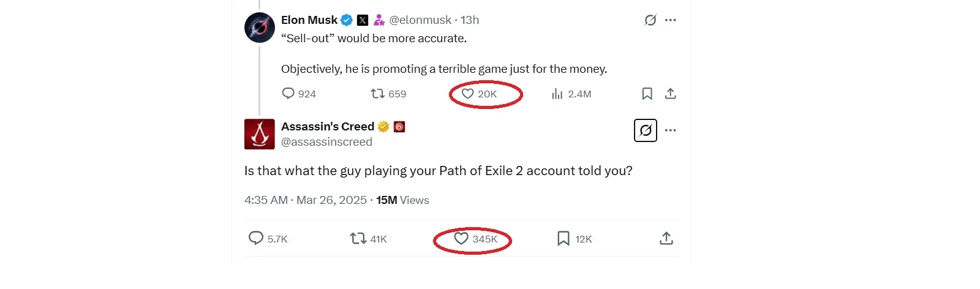Open Assassin's Creed profile picture
Viewport: 980px width, 289px height.
tap(260, 134)
